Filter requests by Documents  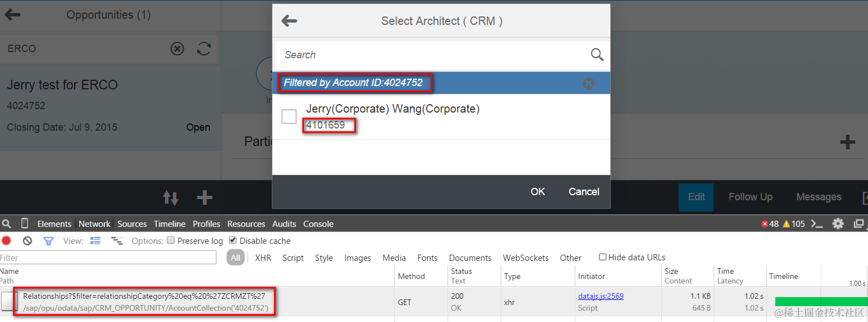point(470,257)
